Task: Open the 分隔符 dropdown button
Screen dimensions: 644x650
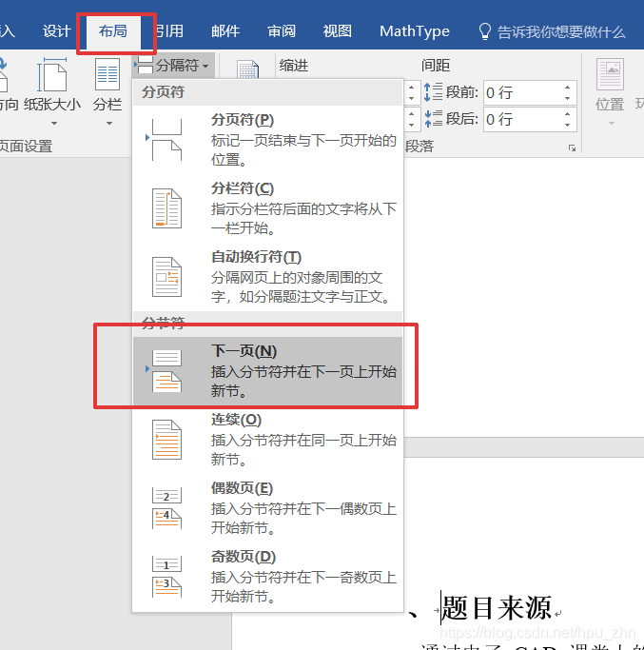Action: point(173,65)
